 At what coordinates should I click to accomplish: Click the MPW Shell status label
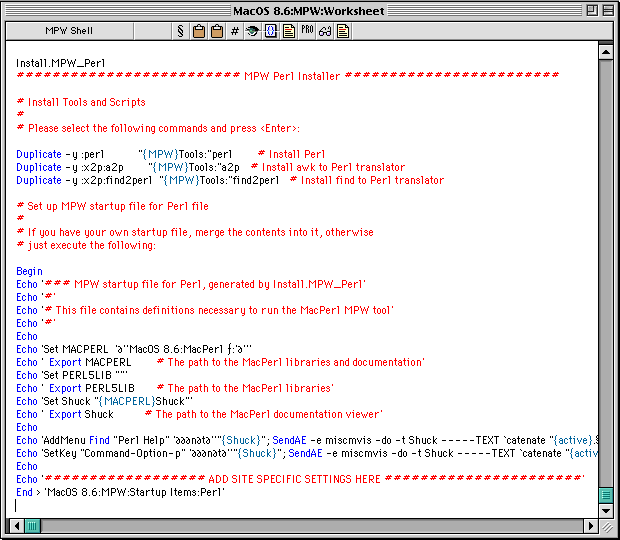tap(69, 31)
